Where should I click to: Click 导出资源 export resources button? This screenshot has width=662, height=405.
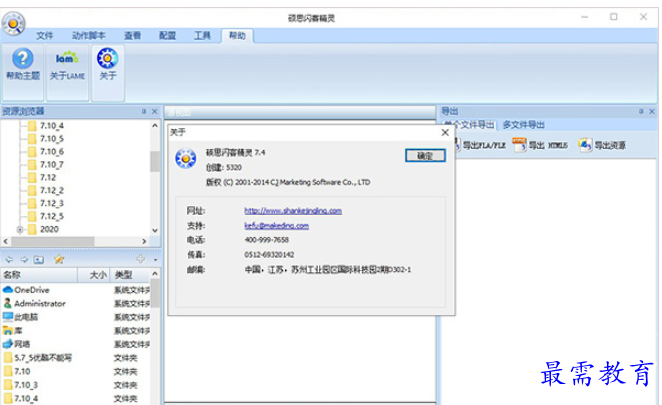[602, 145]
